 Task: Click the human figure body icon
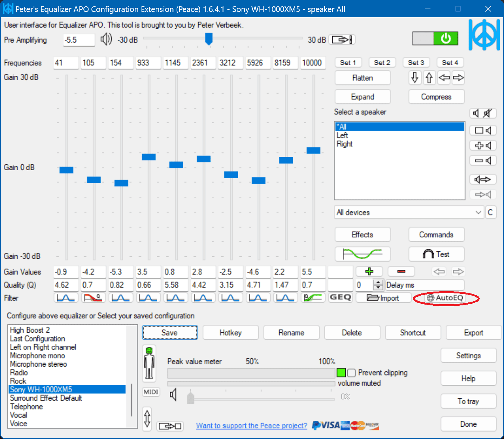tap(149, 363)
